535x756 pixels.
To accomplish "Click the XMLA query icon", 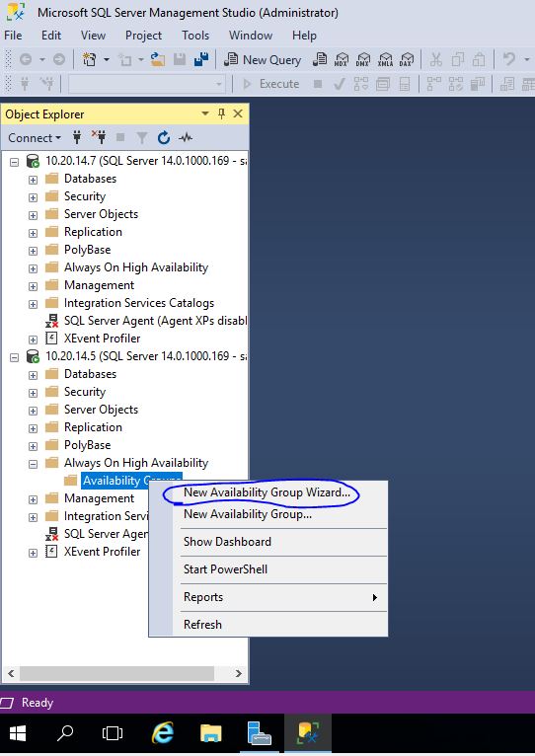I will (385, 59).
